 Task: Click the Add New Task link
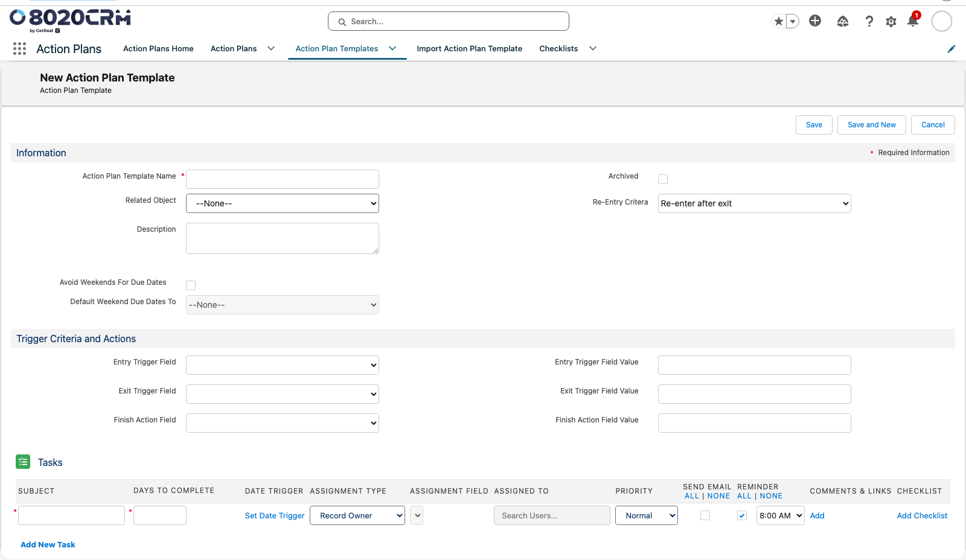pos(48,545)
